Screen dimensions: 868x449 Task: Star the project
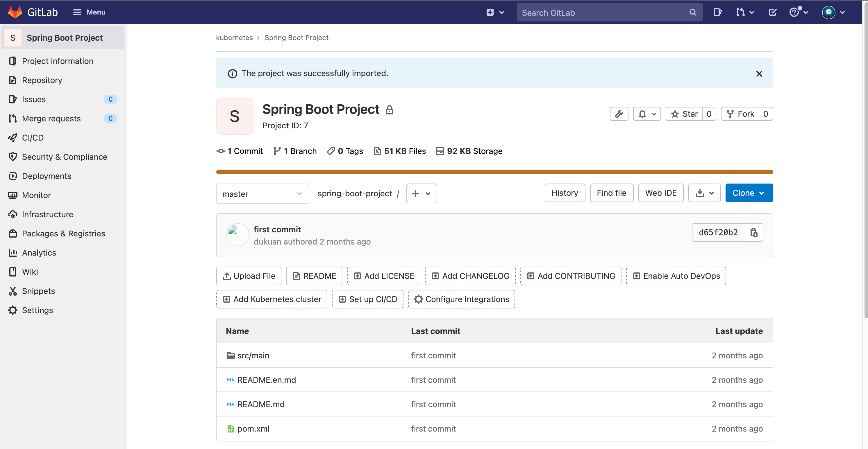pyautogui.click(x=684, y=114)
